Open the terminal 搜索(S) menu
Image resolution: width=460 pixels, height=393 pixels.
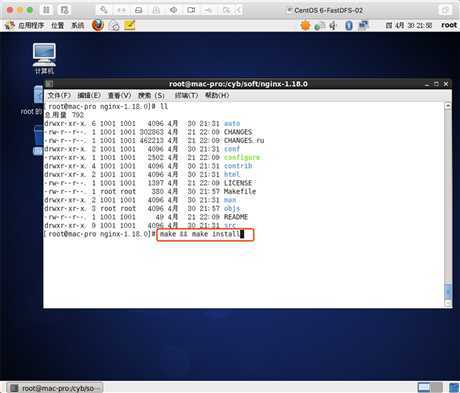(x=151, y=95)
